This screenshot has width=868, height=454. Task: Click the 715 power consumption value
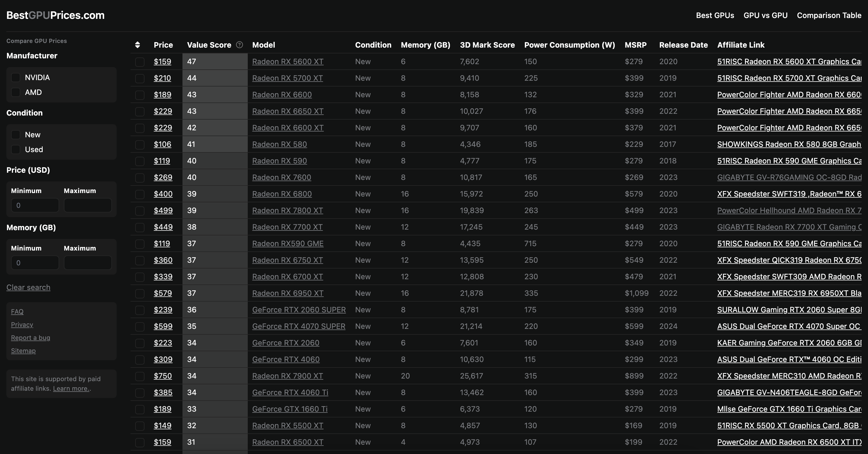coord(530,244)
